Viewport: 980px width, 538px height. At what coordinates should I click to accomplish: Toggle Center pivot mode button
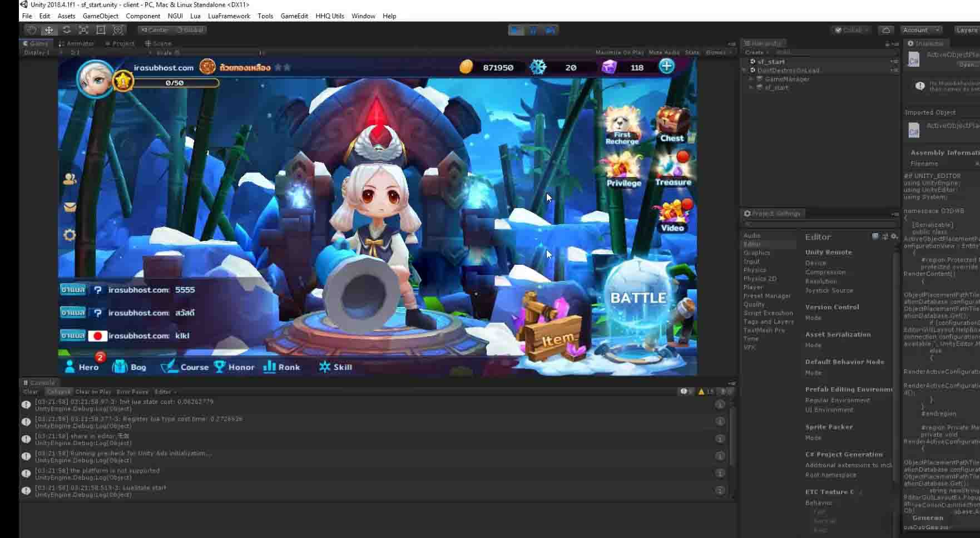pos(154,30)
